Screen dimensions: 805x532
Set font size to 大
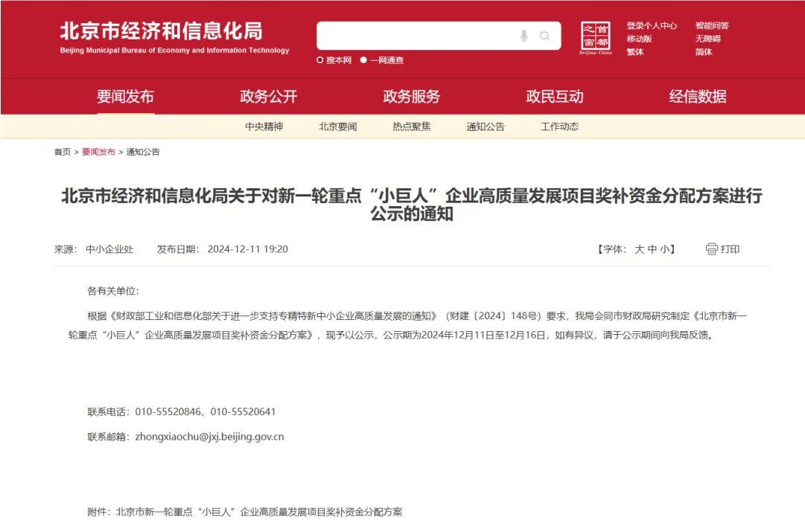point(639,249)
